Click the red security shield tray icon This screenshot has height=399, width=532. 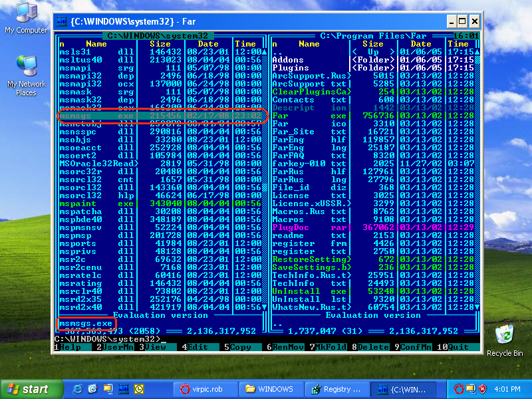[x=483, y=389]
